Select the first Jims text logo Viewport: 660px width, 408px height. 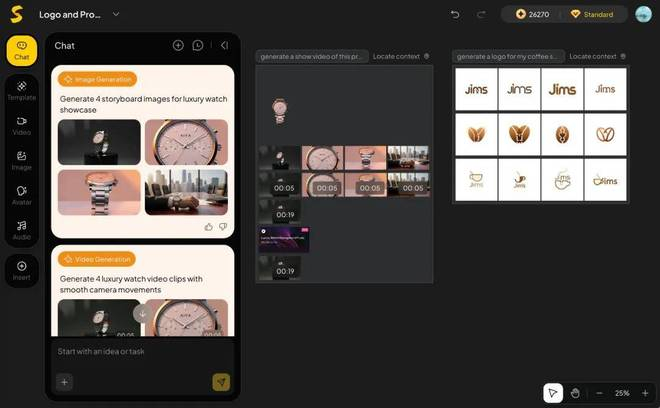[x=476, y=89]
